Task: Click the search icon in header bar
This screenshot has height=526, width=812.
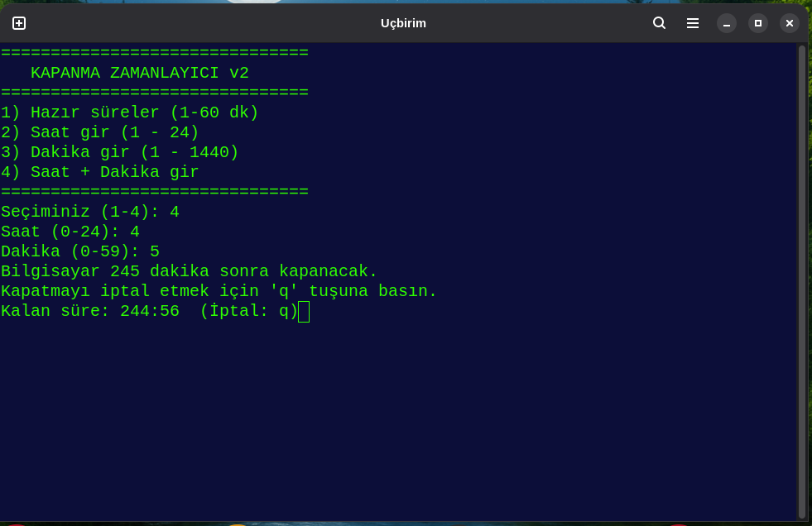Action: [659, 23]
